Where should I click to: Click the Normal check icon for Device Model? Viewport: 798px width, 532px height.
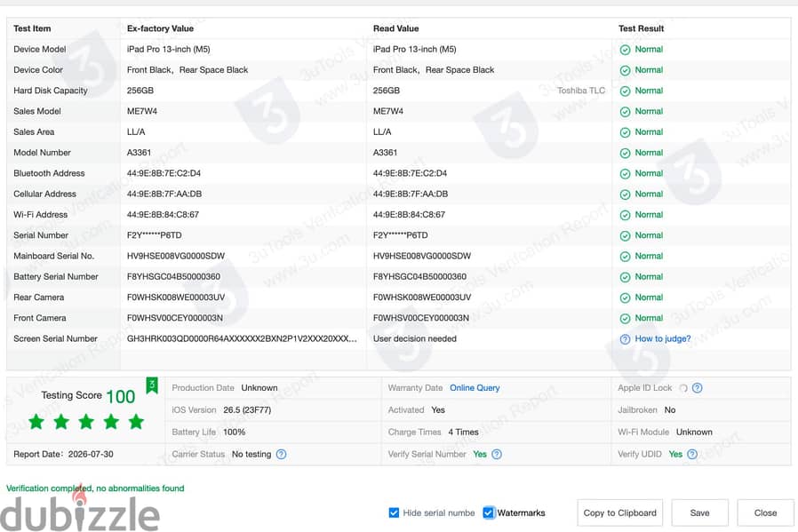tap(625, 50)
